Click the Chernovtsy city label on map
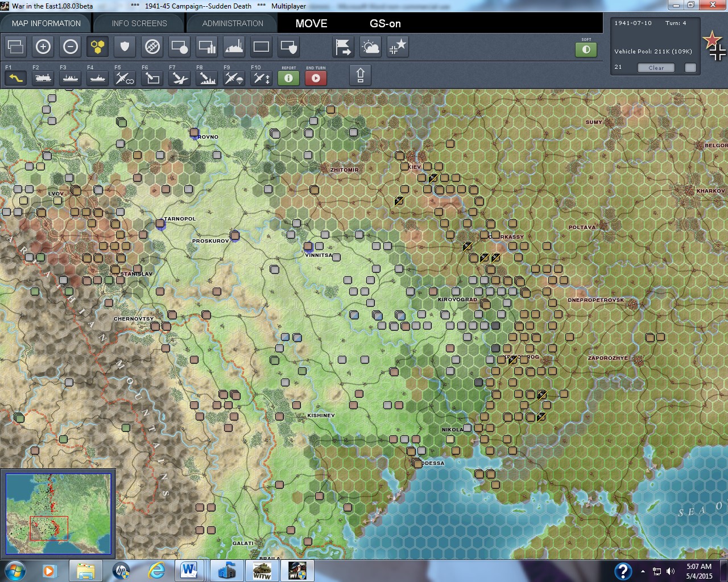Viewport: 728px width, 582px height. (134, 319)
